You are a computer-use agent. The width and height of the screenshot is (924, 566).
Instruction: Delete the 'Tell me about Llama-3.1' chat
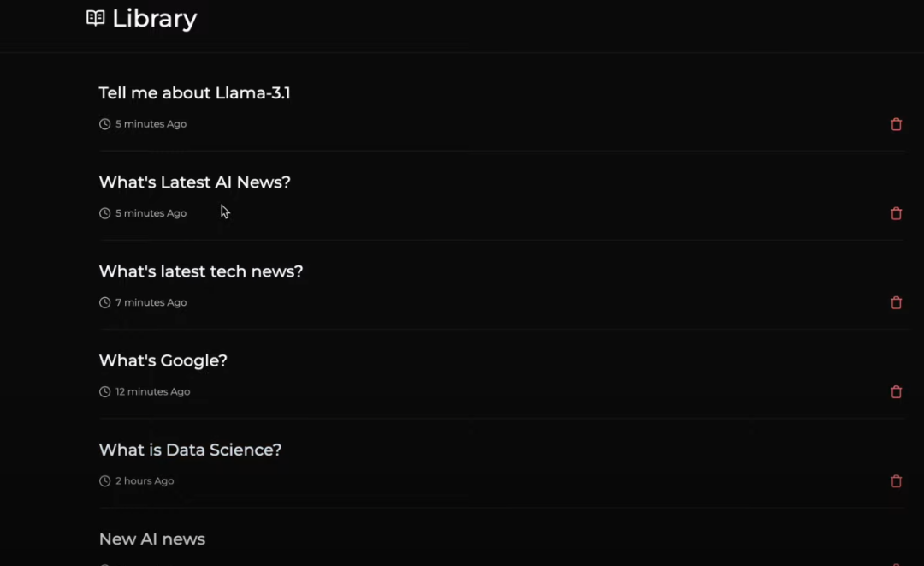pos(896,124)
